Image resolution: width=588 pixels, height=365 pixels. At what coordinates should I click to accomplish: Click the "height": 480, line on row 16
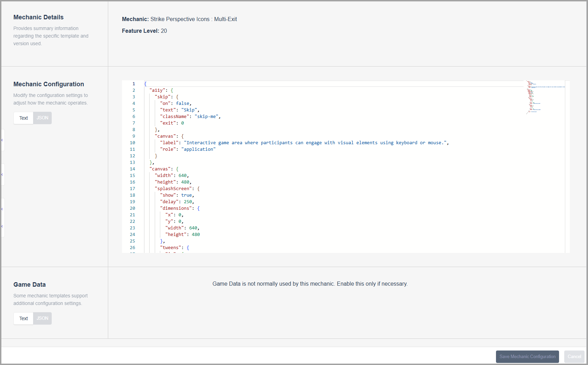[x=173, y=182]
